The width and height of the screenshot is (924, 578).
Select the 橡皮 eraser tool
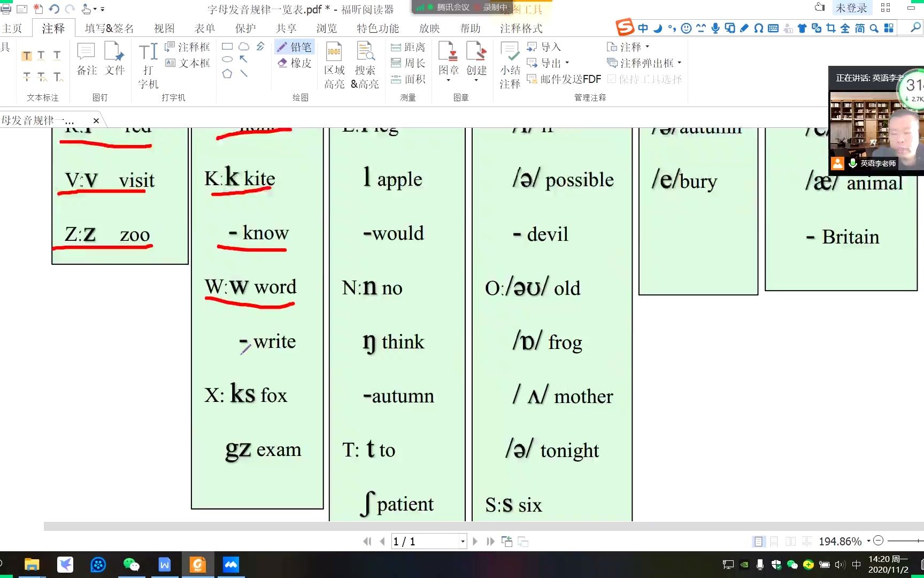pyautogui.click(x=295, y=63)
